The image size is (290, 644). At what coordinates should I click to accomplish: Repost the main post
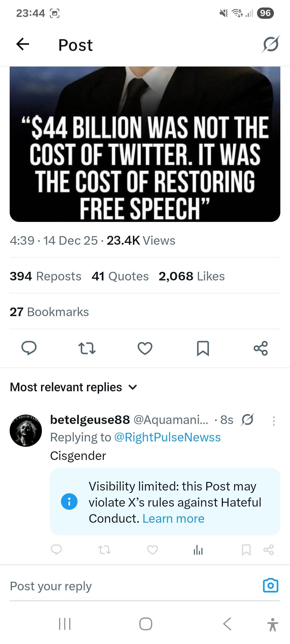click(87, 348)
